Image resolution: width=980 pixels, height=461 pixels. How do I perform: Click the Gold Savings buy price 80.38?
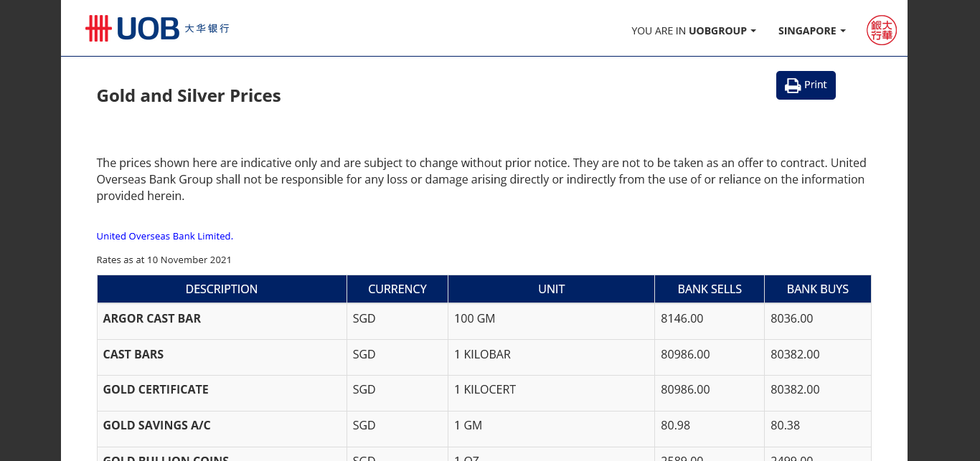(x=785, y=425)
